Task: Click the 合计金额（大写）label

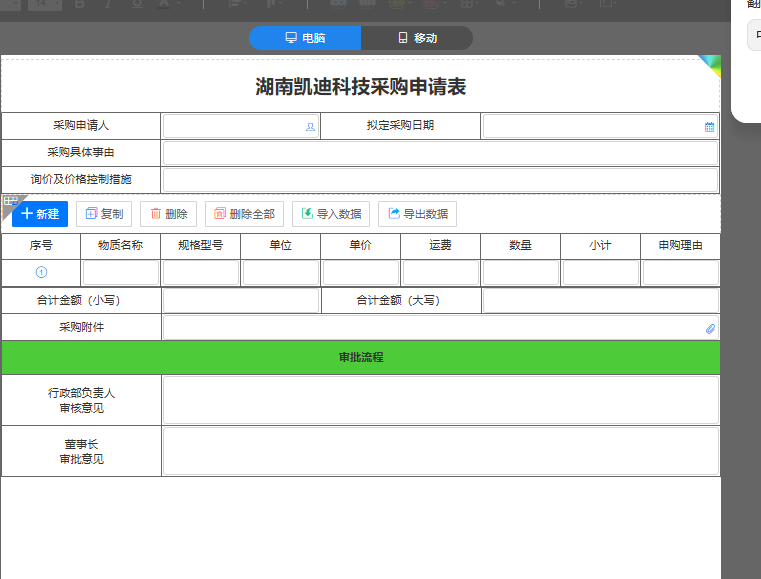Action: (401, 300)
